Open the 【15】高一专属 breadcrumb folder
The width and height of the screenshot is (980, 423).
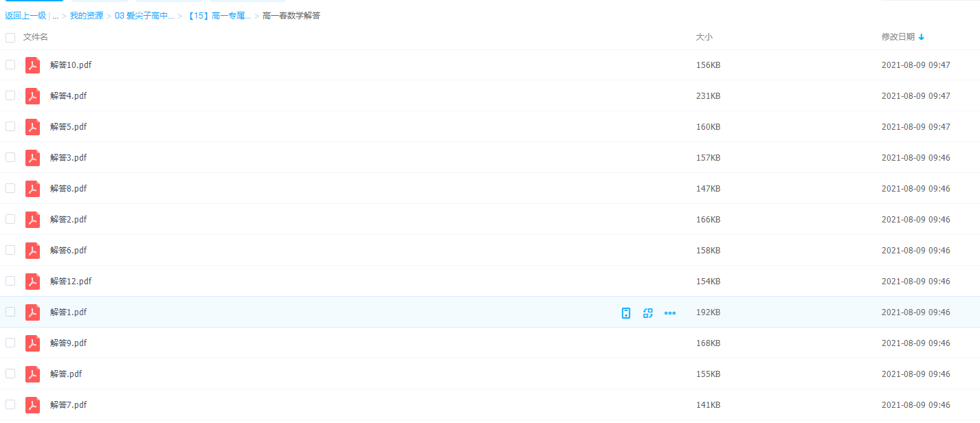pyautogui.click(x=219, y=16)
